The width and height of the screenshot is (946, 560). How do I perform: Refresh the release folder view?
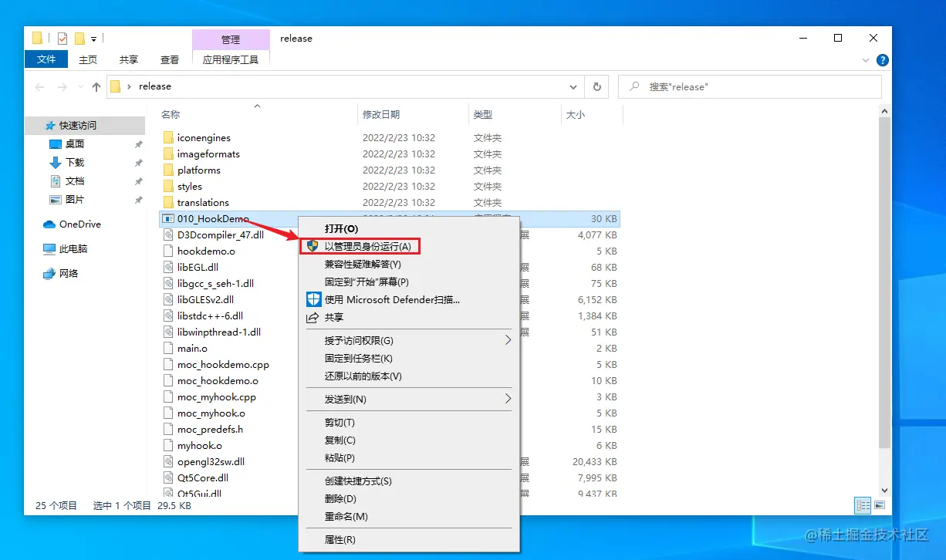pos(596,87)
